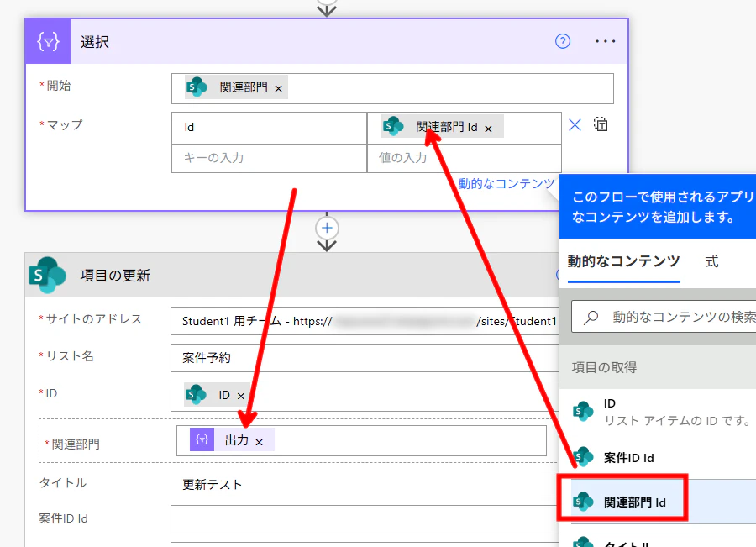Image resolution: width=756 pixels, height=547 pixels.
Task: Remove the 関連部門 Id token from map value
Action: (x=488, y=129)
